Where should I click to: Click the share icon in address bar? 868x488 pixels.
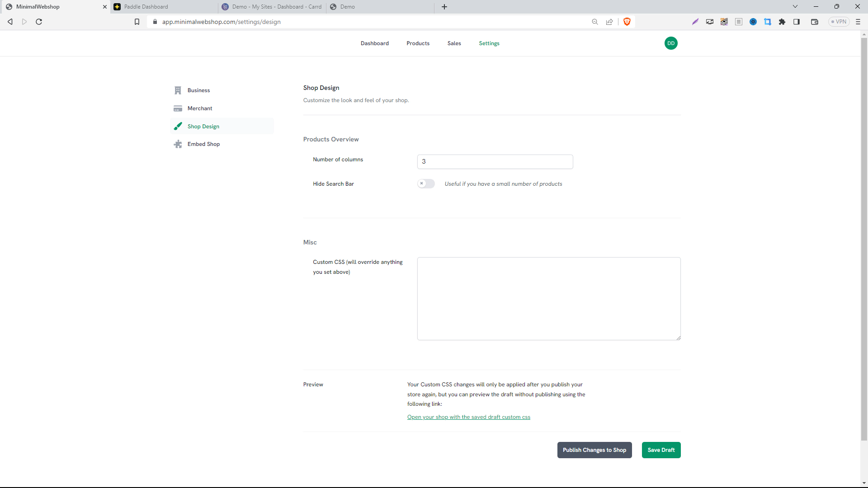point(609,22)
